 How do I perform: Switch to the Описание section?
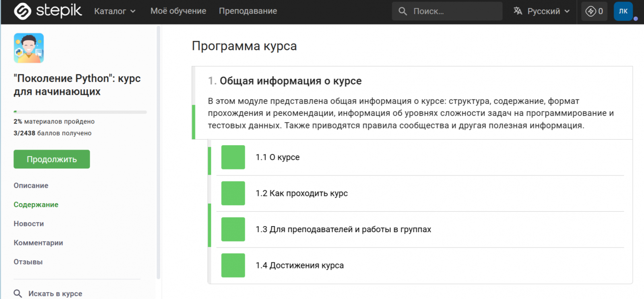pyautogui.click(x=31, y=186)
